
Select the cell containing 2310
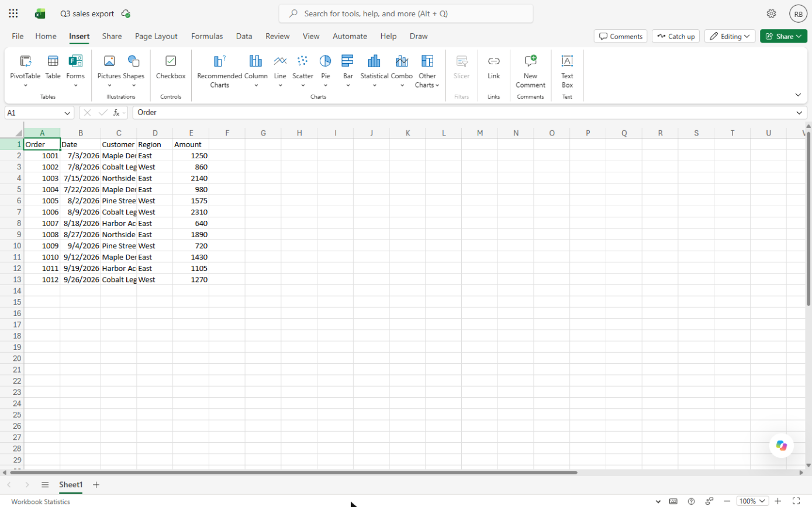[x=191, y=212]
